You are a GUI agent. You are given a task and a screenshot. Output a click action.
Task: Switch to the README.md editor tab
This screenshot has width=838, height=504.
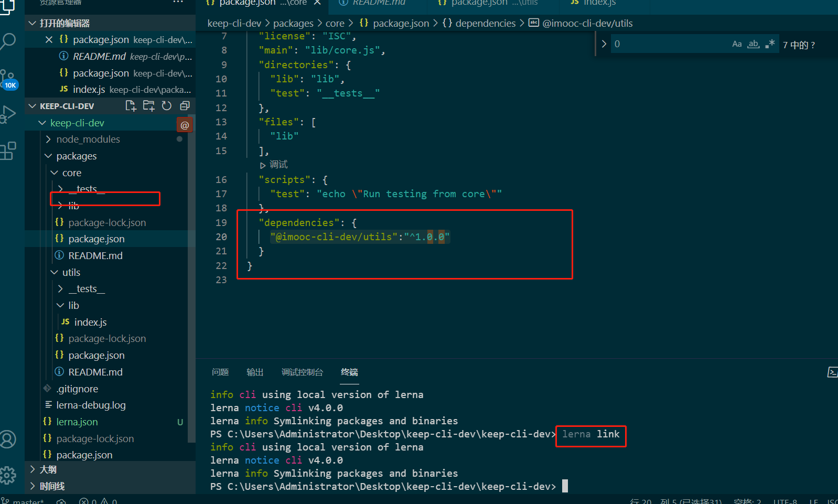(x=379, y=3)
